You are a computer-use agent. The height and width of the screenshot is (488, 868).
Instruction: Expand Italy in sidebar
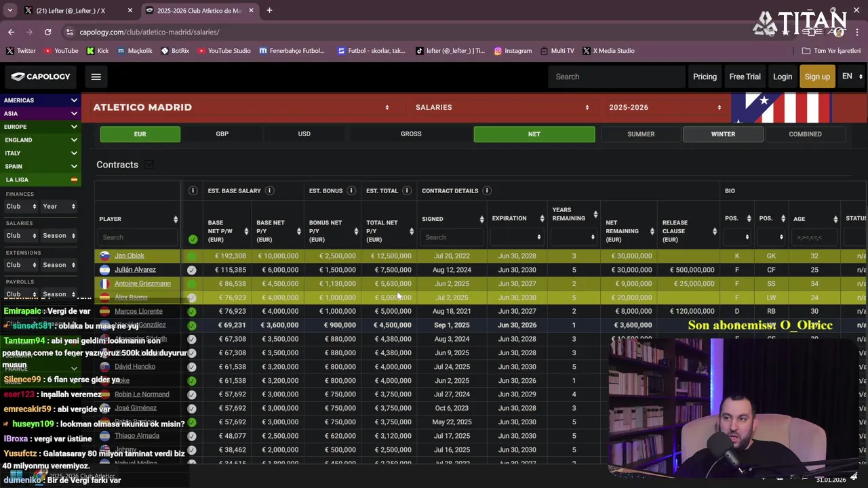pyautogui.click(x=40, y=153)
